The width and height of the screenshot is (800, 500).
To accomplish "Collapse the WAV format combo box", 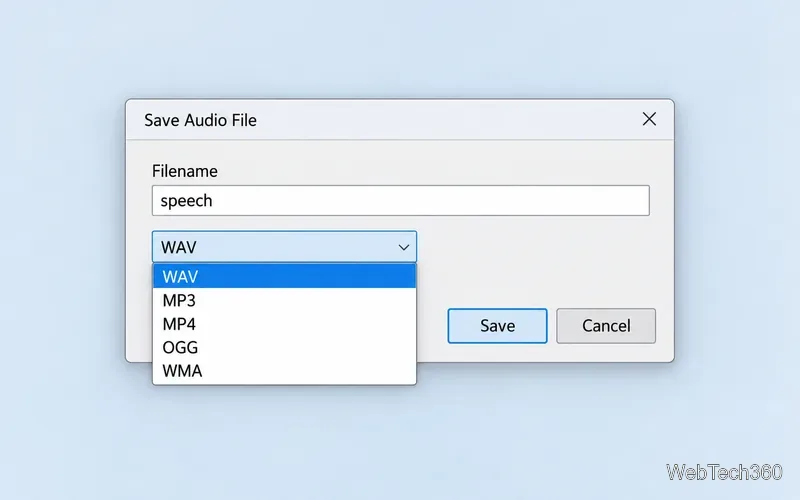I will 284,247.
